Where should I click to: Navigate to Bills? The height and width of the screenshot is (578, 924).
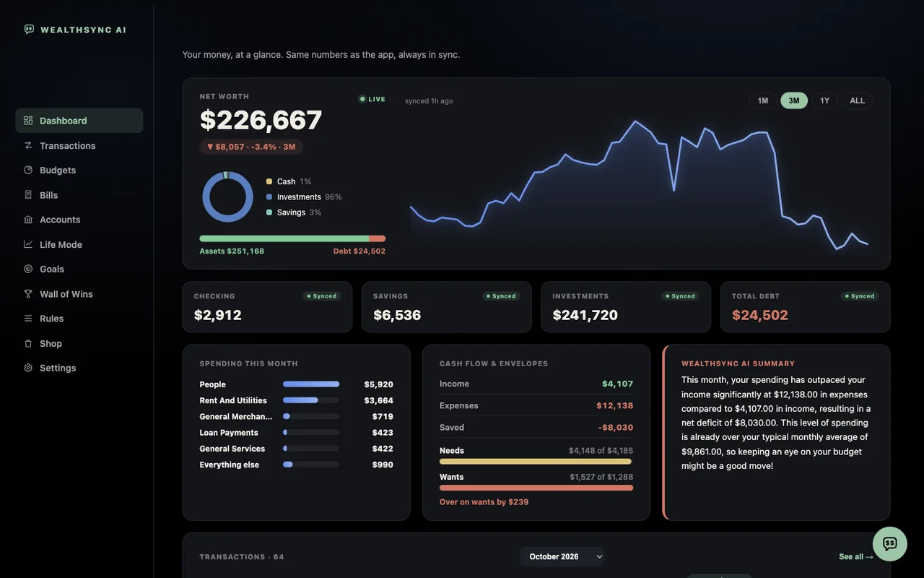point(79,195)
